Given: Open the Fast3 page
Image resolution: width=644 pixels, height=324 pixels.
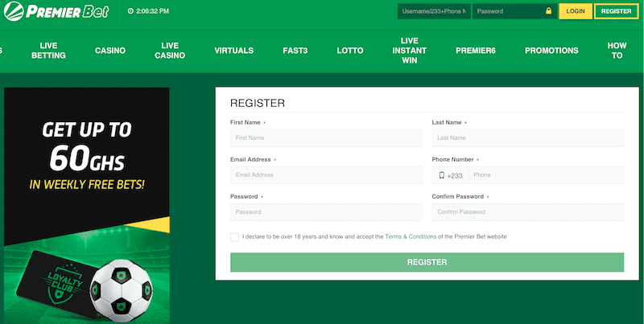Looking at the screenshot, I should [295, 51].
